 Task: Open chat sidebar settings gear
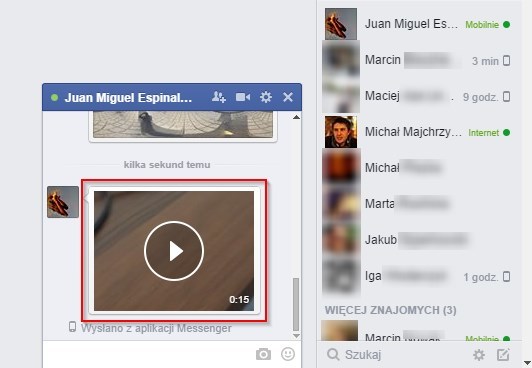(479, 355)
